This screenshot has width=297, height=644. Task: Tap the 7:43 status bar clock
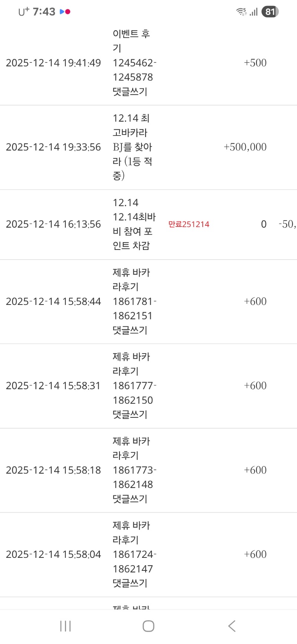coord(44,12)
